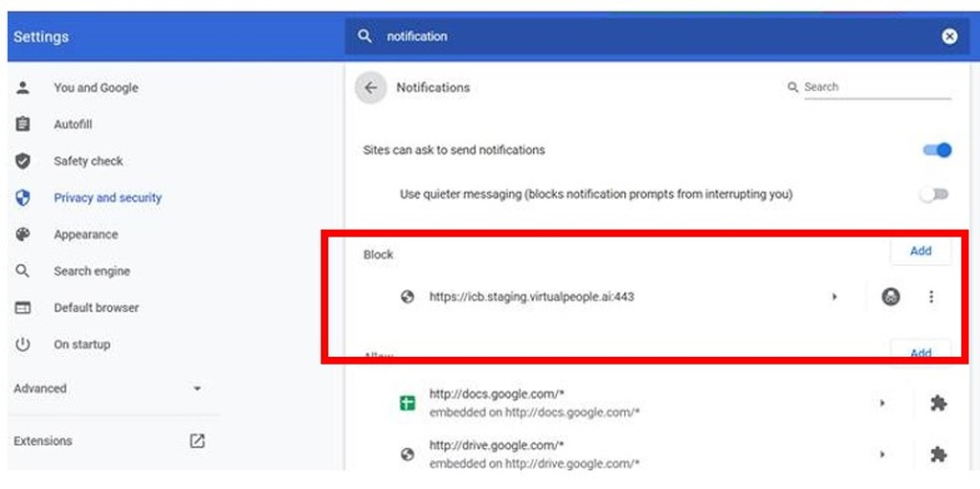
Task: Click the magnifier icon for Search engine
Action: [x=23, y=272]
